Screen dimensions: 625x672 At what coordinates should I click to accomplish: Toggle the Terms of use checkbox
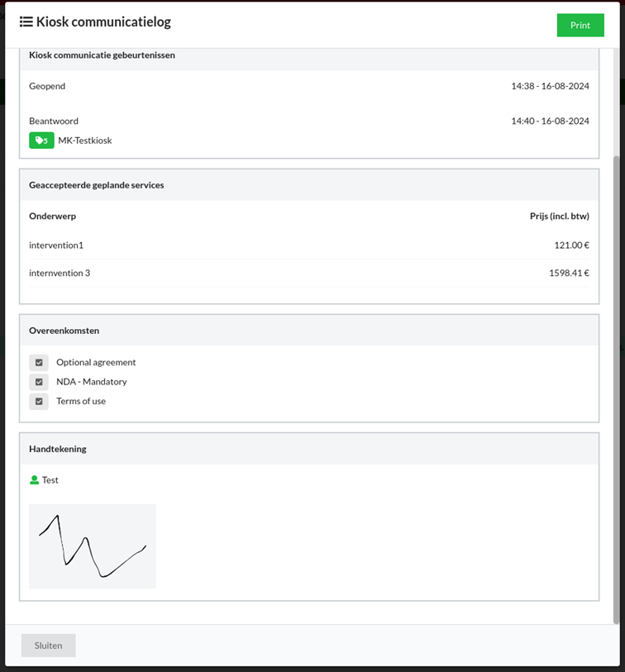39,402
